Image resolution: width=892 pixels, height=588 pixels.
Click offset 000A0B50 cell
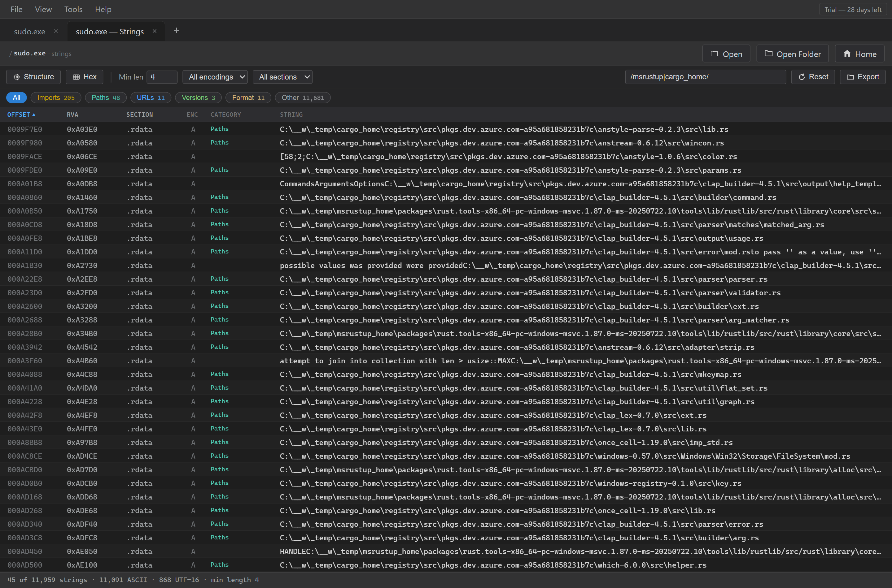25,211
